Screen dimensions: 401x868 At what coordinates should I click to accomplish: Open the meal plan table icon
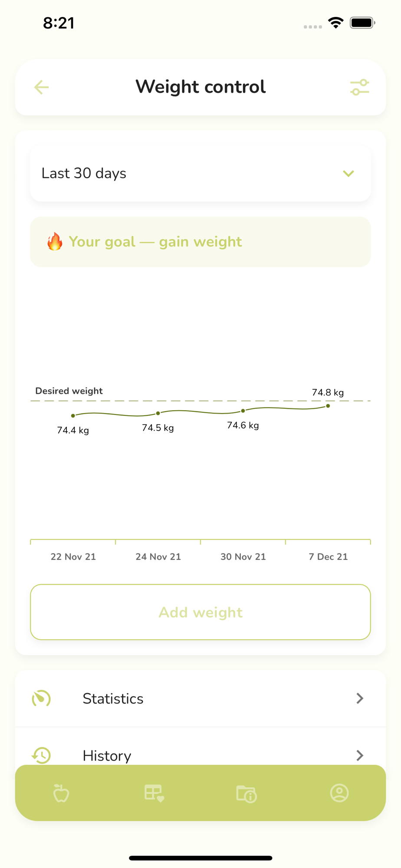154,793
